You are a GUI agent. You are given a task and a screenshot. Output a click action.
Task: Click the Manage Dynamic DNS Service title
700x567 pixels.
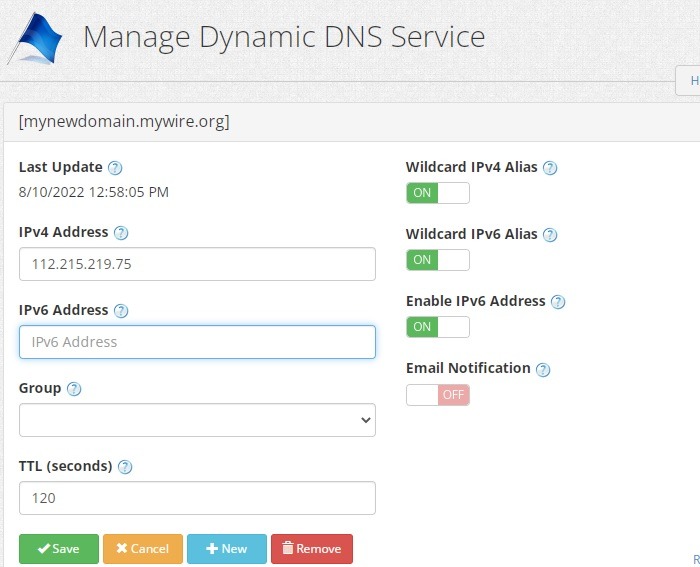(284, 38)
